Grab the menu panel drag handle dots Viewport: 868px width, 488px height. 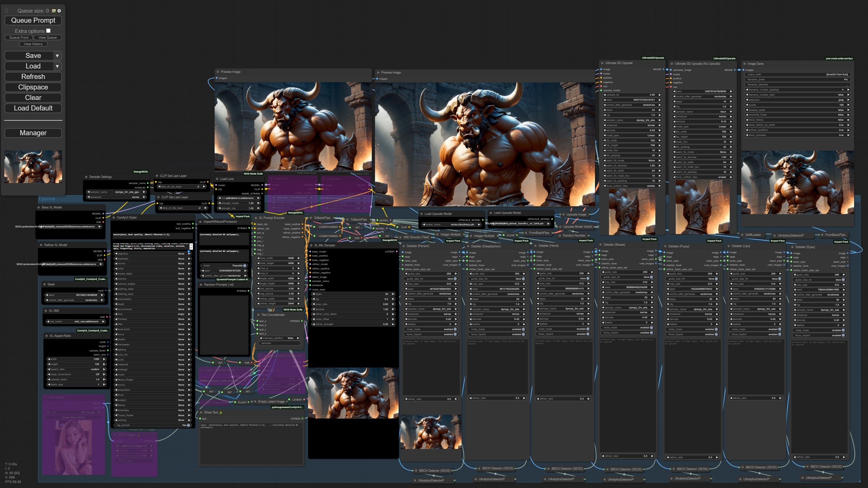pyautogui.click(x=6, y=11)
